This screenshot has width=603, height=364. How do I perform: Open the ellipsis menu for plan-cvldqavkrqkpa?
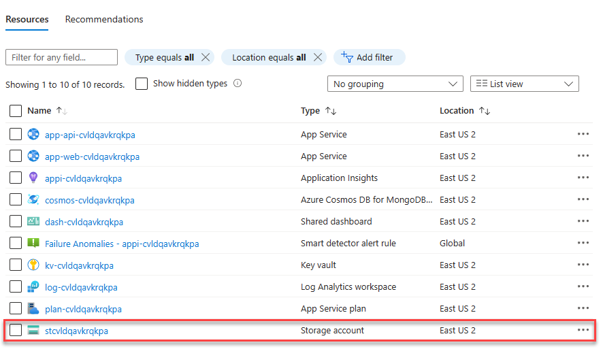[583, 308]
